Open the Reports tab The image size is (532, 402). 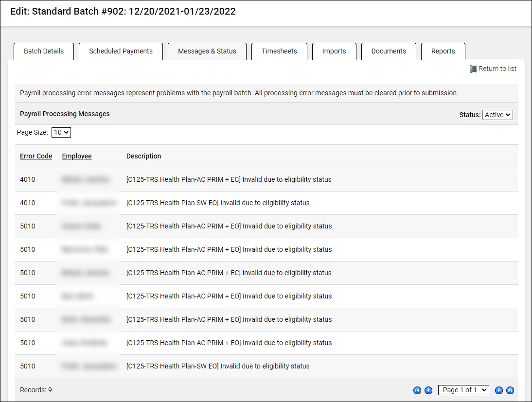pyautogui.click(x=443, y=52)
